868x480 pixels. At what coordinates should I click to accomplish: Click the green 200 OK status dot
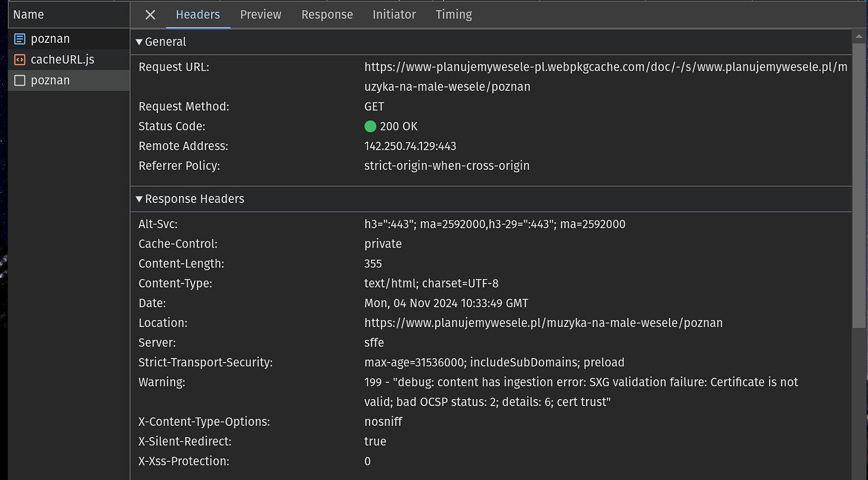click(370, 126)
